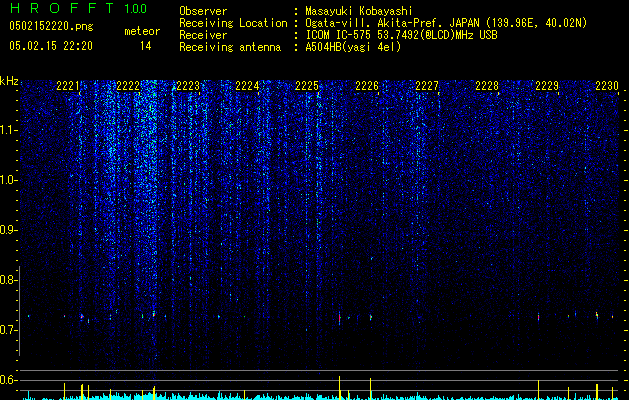Click the 2227 time marker
The height and width of the screenshot is (400, 629).
pyautogui.click(x=427, y=86)
